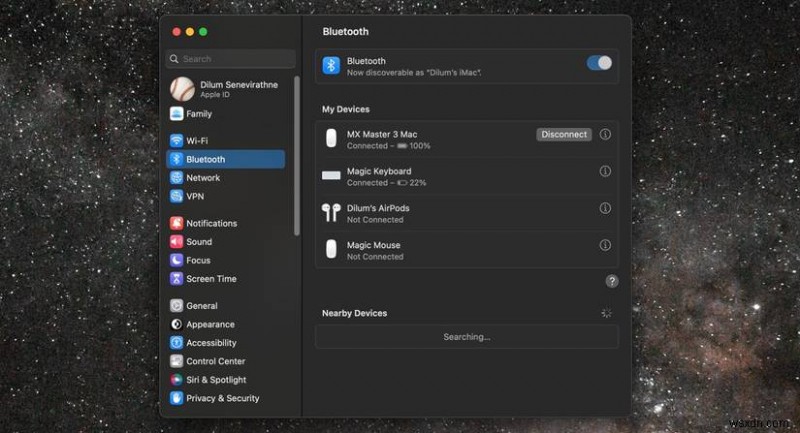Click the green zoom window button

point(203,32)
